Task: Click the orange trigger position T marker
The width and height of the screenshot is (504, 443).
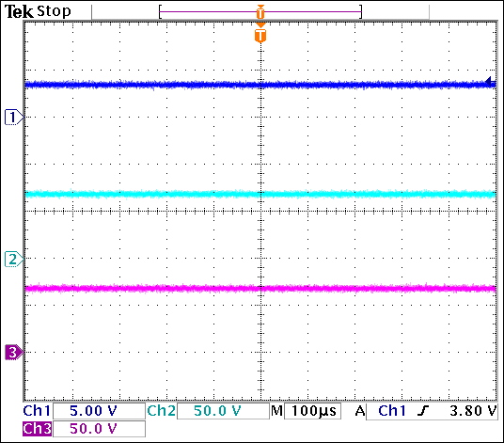Action: click(260, 34)
